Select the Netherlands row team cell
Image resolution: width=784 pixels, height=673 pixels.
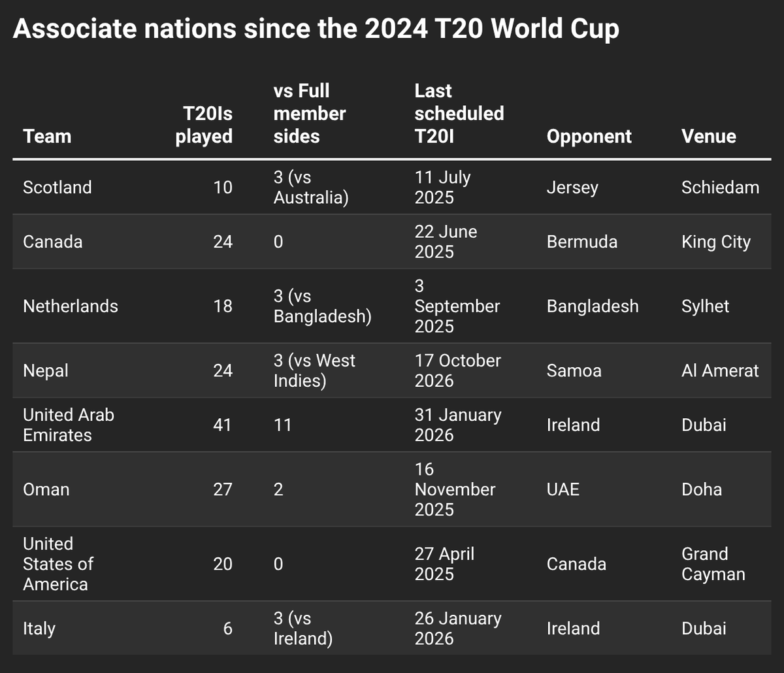(x=70, y=306)
